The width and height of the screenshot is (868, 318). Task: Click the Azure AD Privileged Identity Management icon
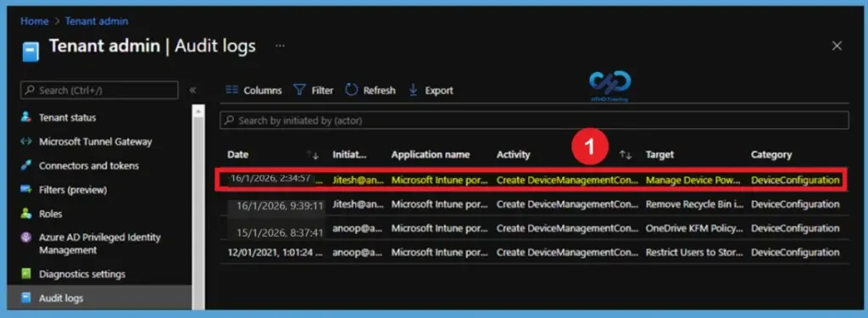coord(26,237)
